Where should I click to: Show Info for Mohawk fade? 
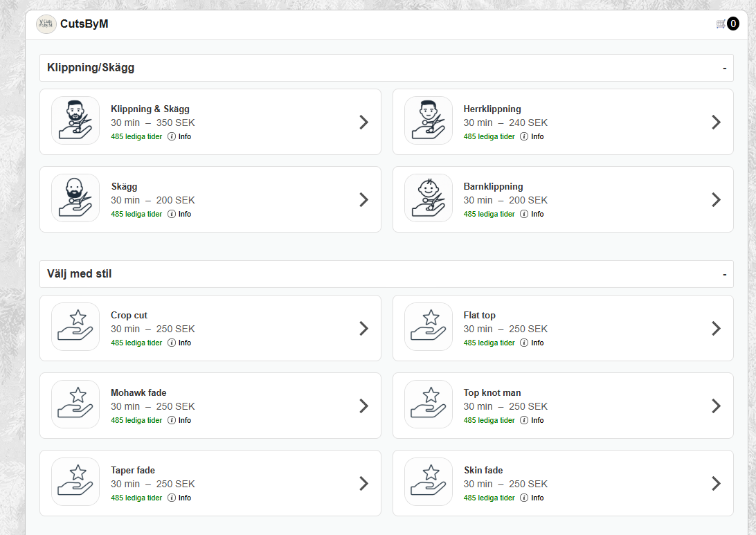click(179, 421)
